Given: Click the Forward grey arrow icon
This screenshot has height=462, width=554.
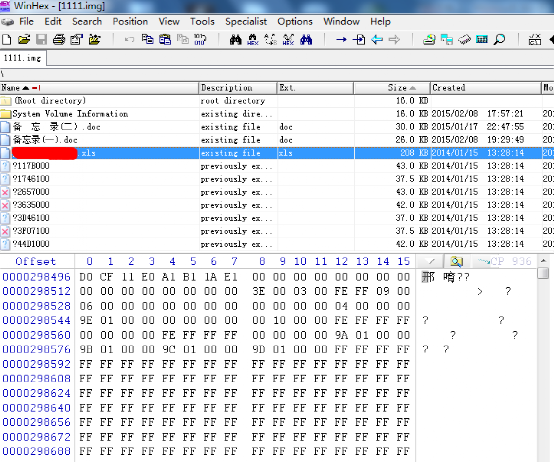Looking at the screenshot, I should 394,39.
